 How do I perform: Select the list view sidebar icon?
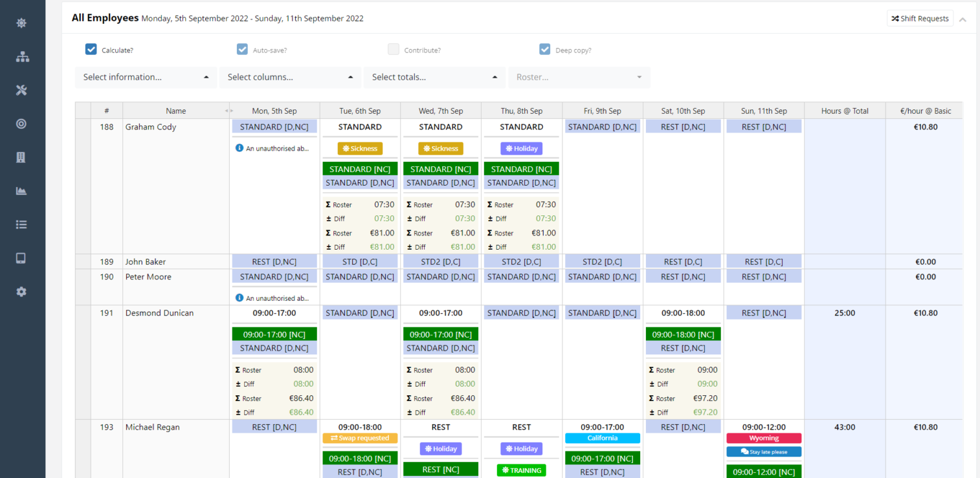pos(21,224)
